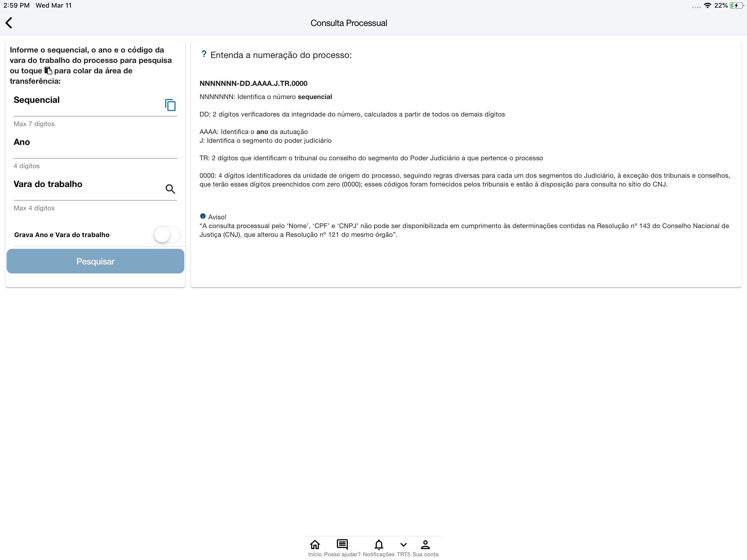Tap the blue question mark icon
Screen dimensions: 747x560
[x=204, y=54]
